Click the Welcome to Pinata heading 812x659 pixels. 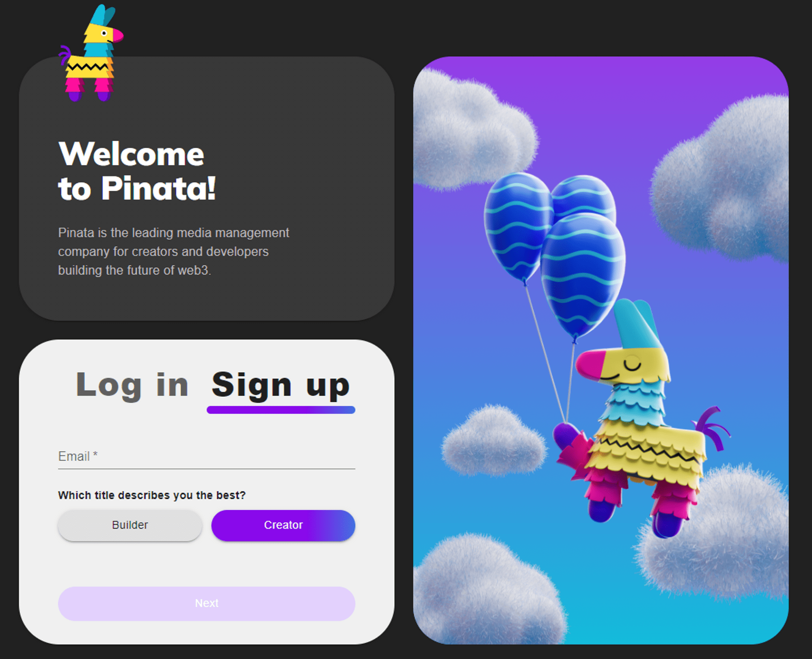[x=137, y=171]
